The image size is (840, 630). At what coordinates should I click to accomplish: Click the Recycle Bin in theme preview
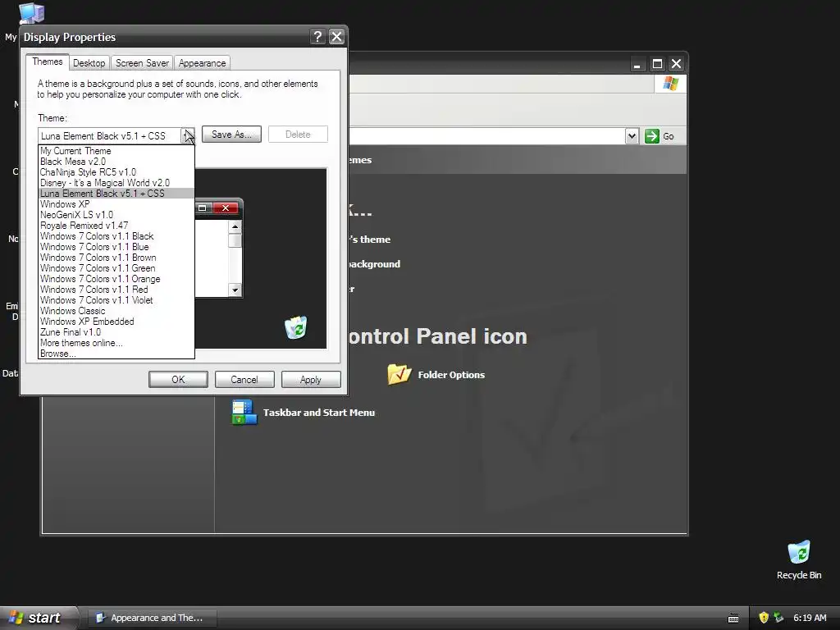tap(295, 327)
